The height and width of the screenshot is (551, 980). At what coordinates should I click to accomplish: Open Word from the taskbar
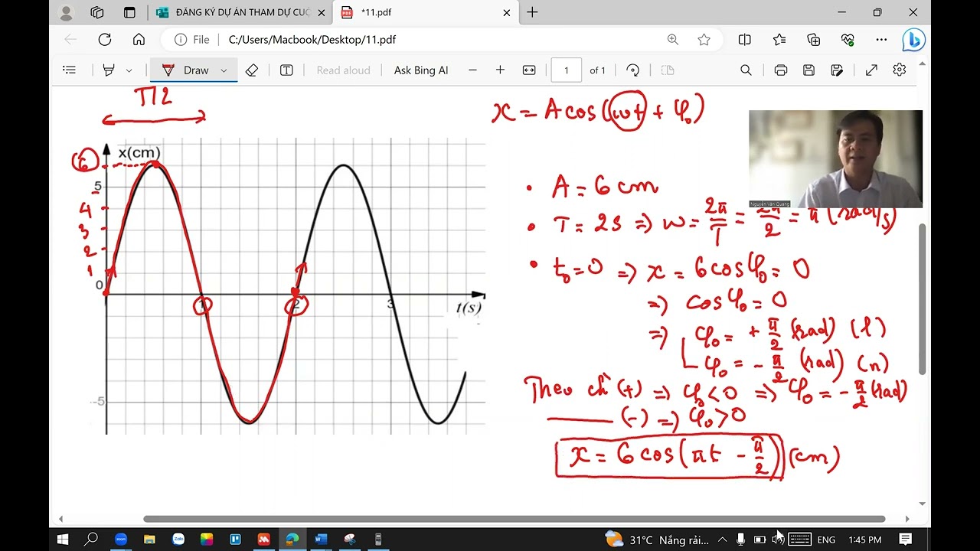coord(321,540)
